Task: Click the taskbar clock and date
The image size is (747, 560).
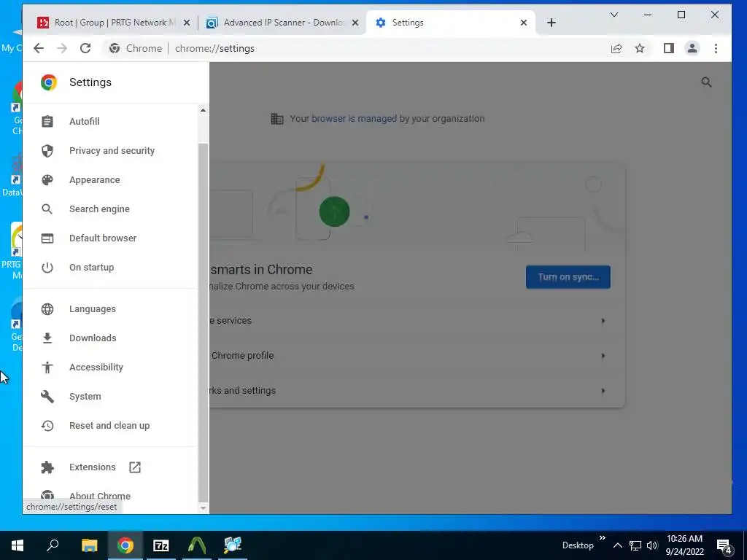Action: (x=684, y=545)
